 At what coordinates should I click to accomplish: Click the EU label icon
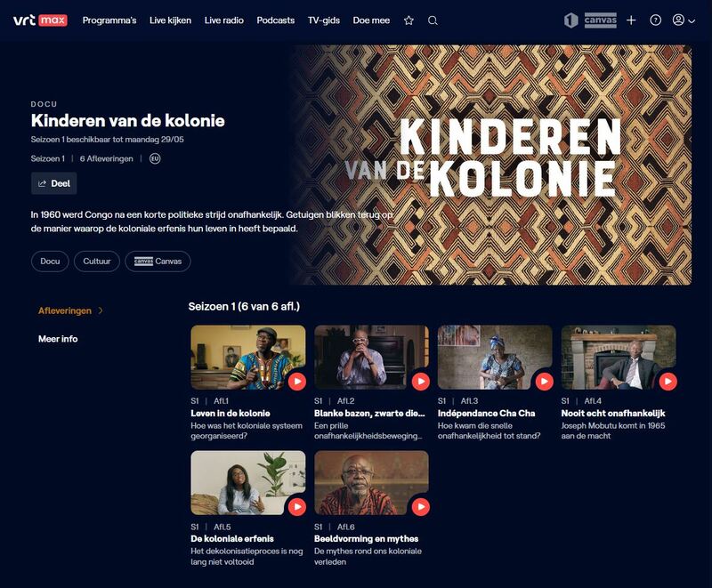[x=155, y=159]
